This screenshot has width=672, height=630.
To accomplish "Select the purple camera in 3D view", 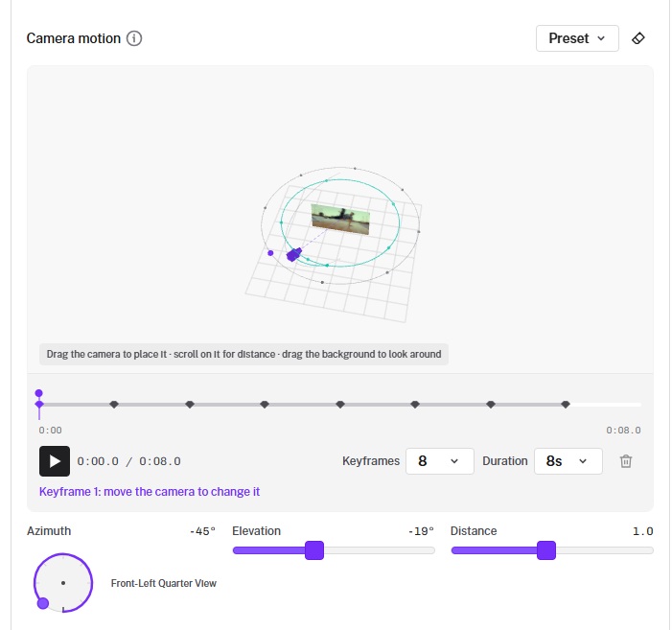I will pos(294,254).
